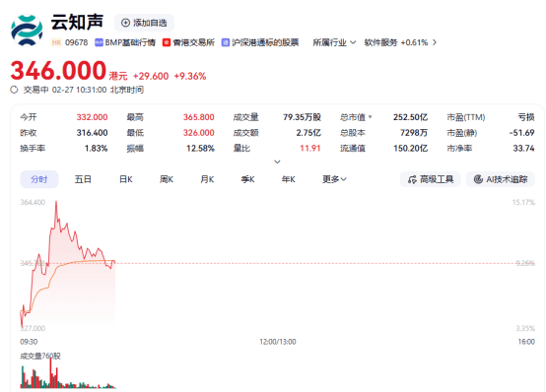
Task: Click the 软件服务 industry link
Action: coord(380,42)
